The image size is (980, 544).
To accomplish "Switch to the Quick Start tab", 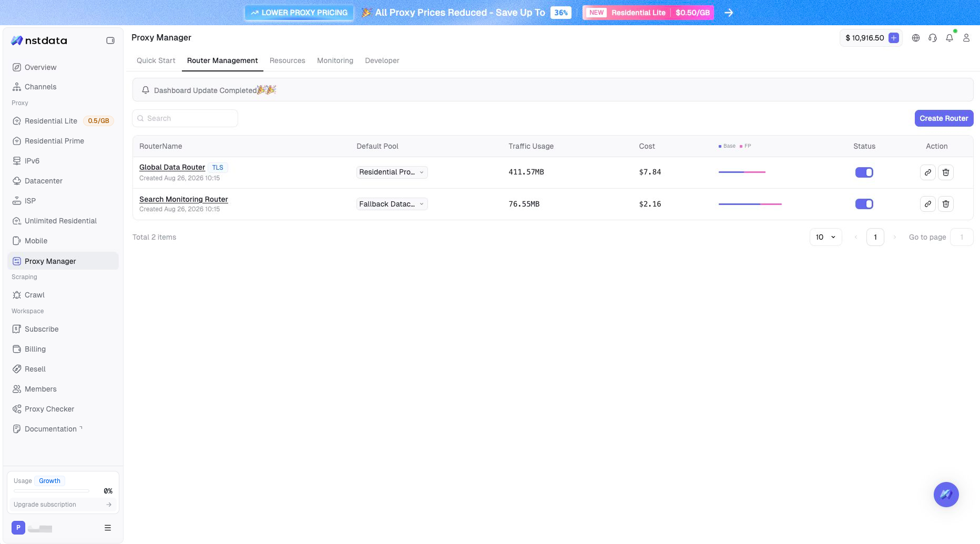I will (156, 60).
